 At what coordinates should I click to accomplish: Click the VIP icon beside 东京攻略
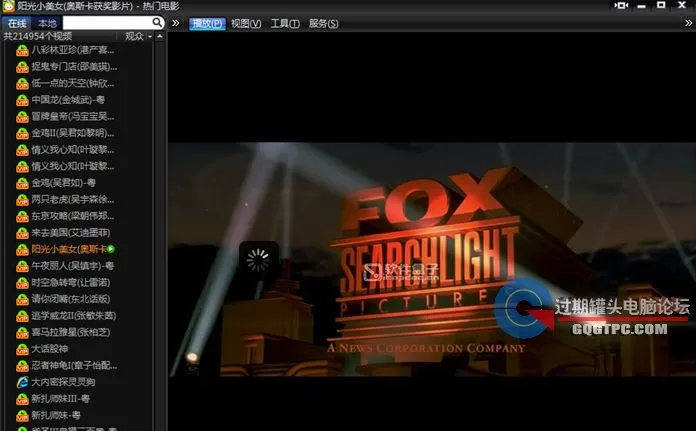click(22, 215)
